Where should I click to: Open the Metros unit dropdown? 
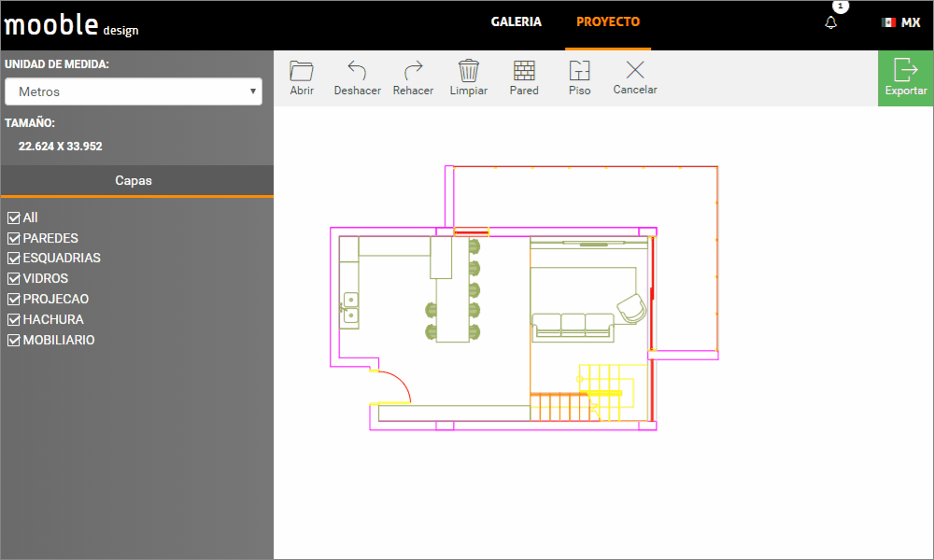point(134,91)
